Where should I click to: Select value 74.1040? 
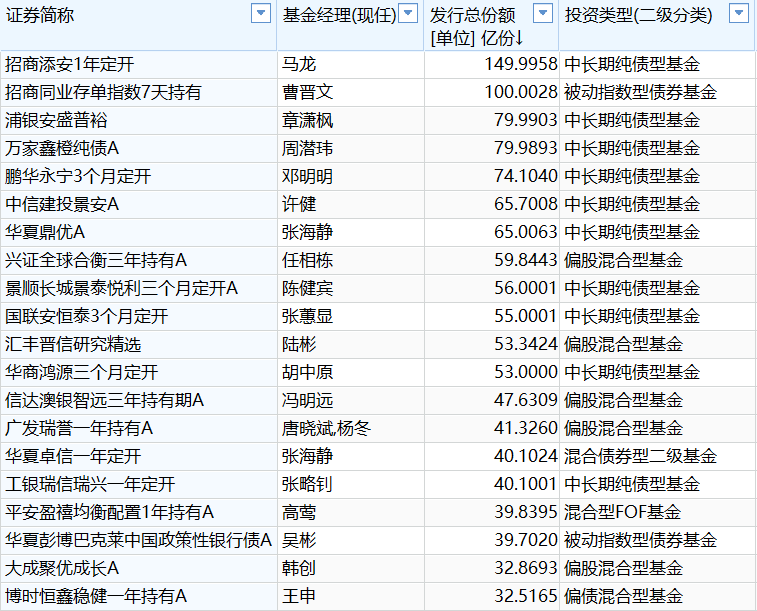[x=526, y=176]
